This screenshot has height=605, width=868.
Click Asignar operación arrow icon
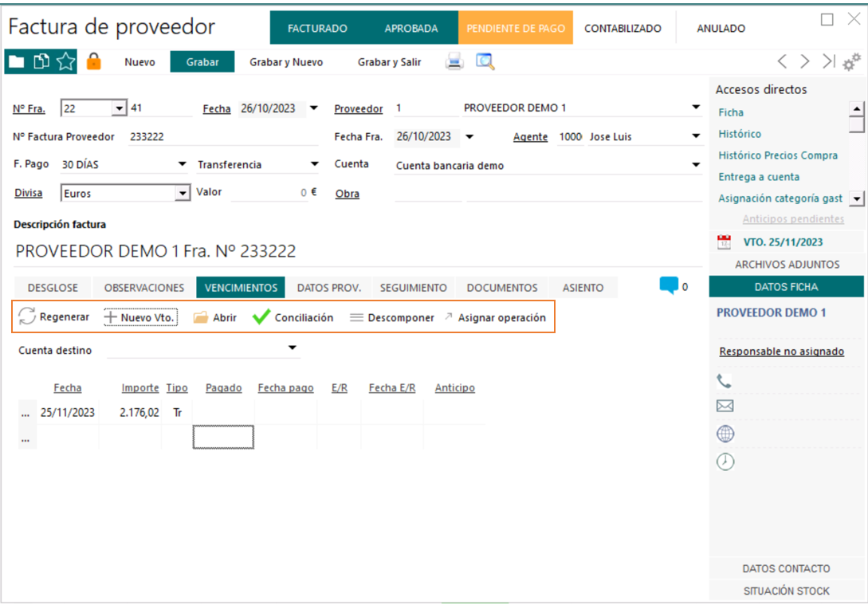click(449, 316)
